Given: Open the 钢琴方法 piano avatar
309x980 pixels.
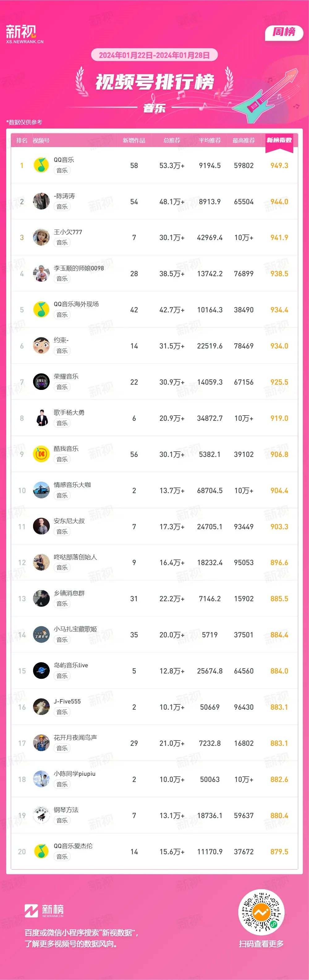Looking at the screenshot, I should (x=41, y=815).
